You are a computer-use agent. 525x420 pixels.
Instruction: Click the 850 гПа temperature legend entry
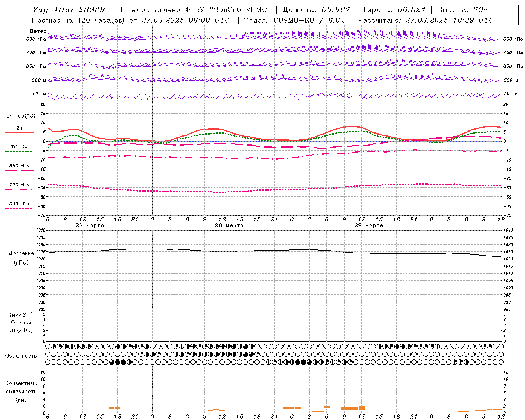[19, 166]
